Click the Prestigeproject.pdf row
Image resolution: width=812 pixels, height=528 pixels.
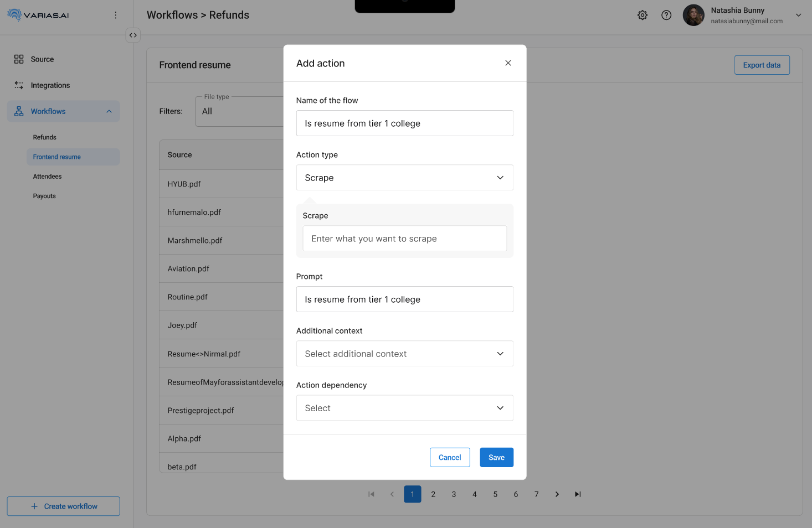coord(222,410)
